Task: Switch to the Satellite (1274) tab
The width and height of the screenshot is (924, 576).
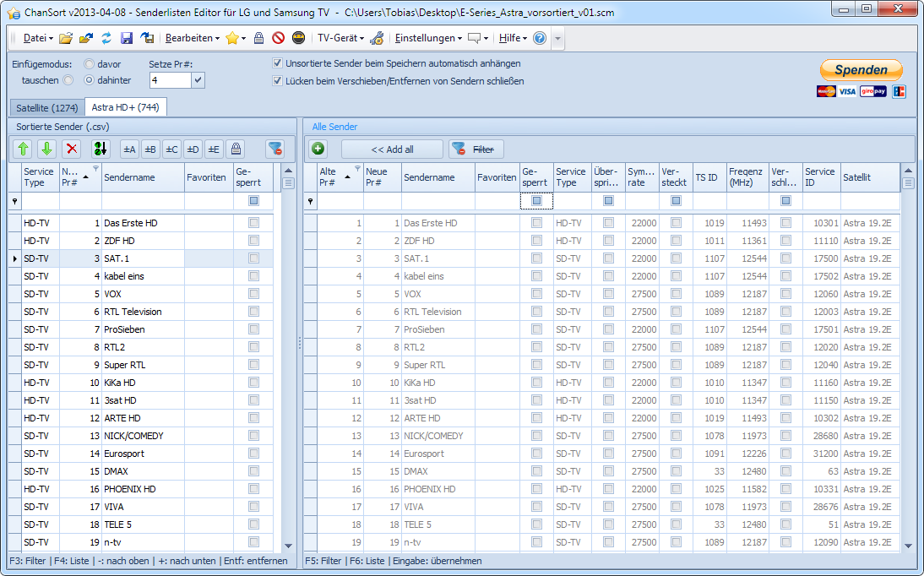Action: click(47, 108)
